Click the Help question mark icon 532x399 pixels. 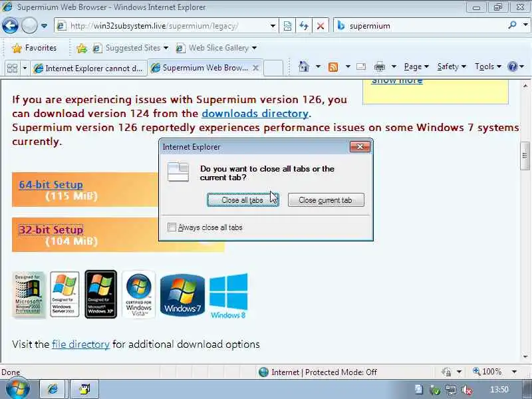click(x=512, y=66)
